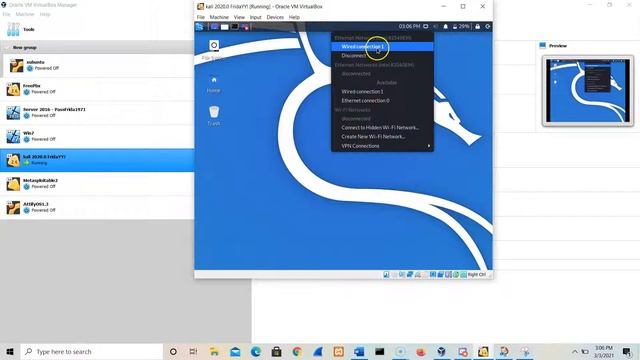Select the running kali 2020.0 machine entry
640x360 pixels.
coord(97,160)
